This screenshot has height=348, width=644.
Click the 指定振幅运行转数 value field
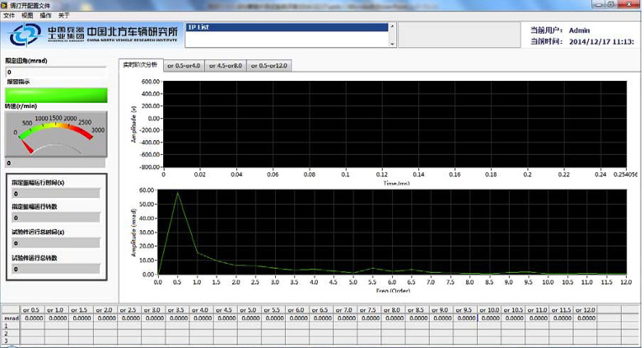coord(54,218)
